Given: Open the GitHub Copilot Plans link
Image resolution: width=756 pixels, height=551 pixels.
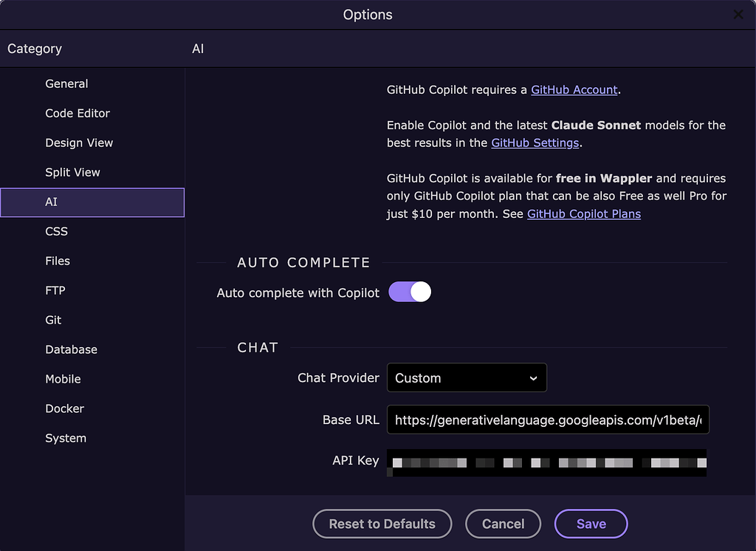Looking at the screenshot, I should [x=584, y=213].
